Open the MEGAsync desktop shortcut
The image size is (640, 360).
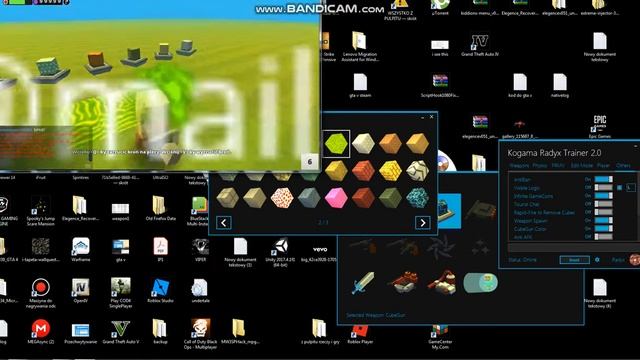pos(40,332)
